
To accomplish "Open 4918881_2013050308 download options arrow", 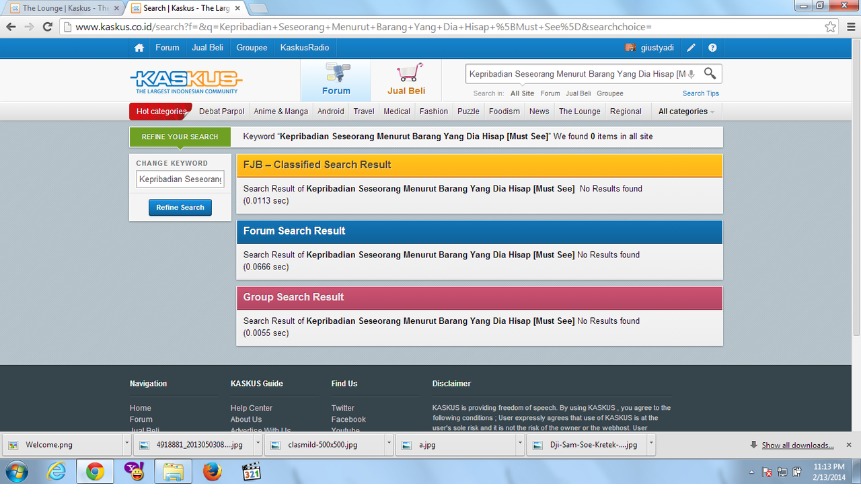I will (x=258, y=444).
